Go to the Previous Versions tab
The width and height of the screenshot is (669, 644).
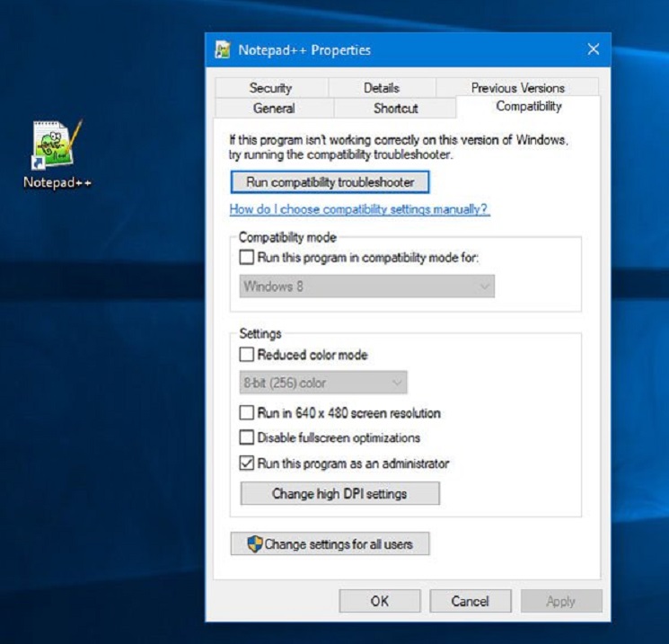pos(517,87)
